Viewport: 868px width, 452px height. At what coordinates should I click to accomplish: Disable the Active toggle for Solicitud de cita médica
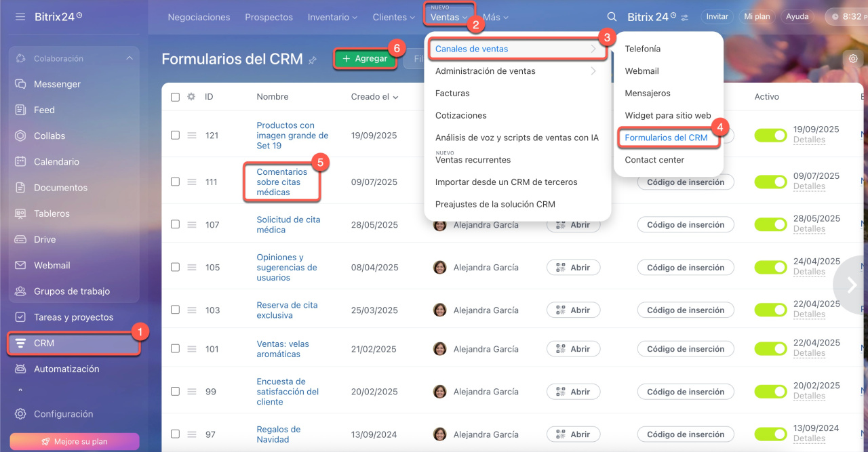click(x=770, y=224)
